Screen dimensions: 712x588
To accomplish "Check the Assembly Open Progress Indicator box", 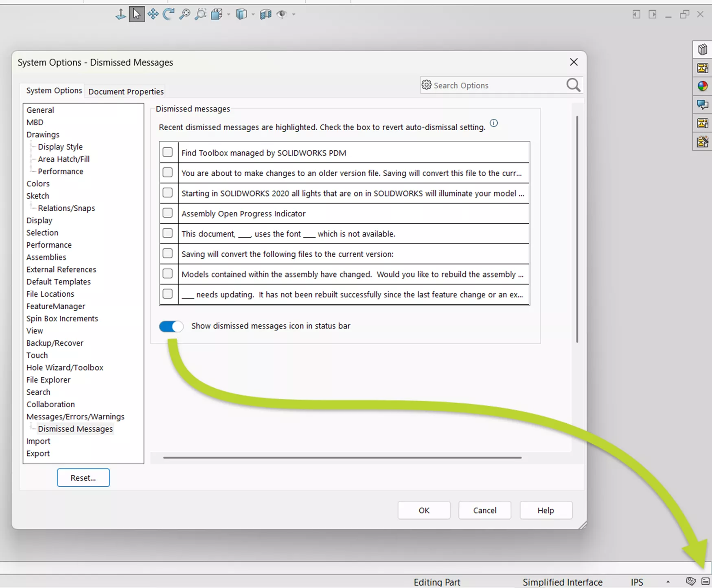I will (x=167, y=213).
